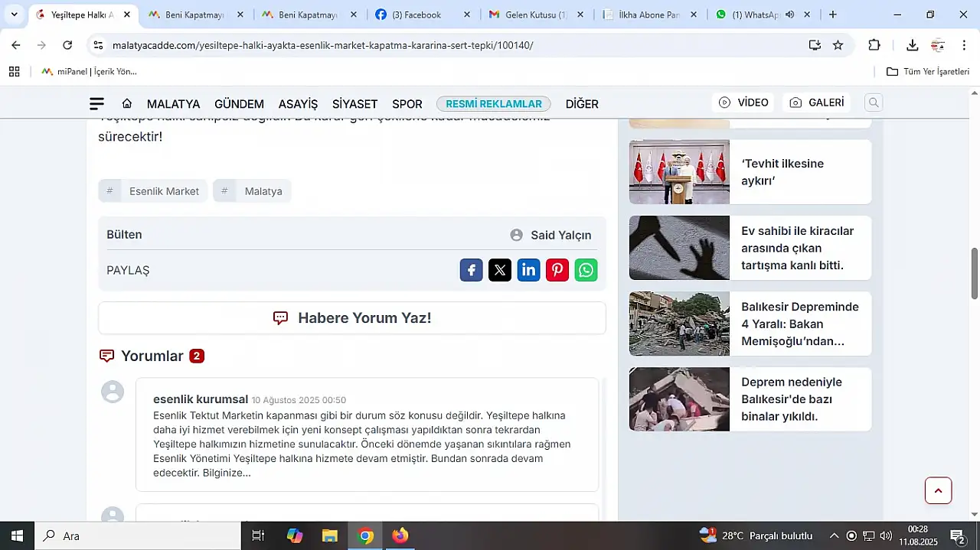Open the Windows Start menu
Viewport: 980px width, 550px height.
(17, 535)
